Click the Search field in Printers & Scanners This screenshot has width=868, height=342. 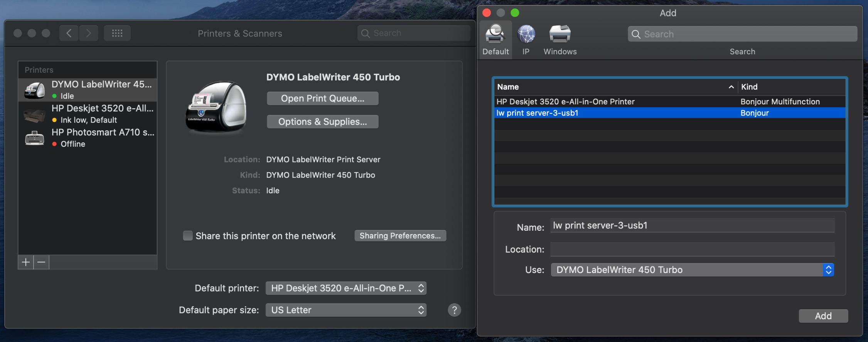[x=413, y=33]
